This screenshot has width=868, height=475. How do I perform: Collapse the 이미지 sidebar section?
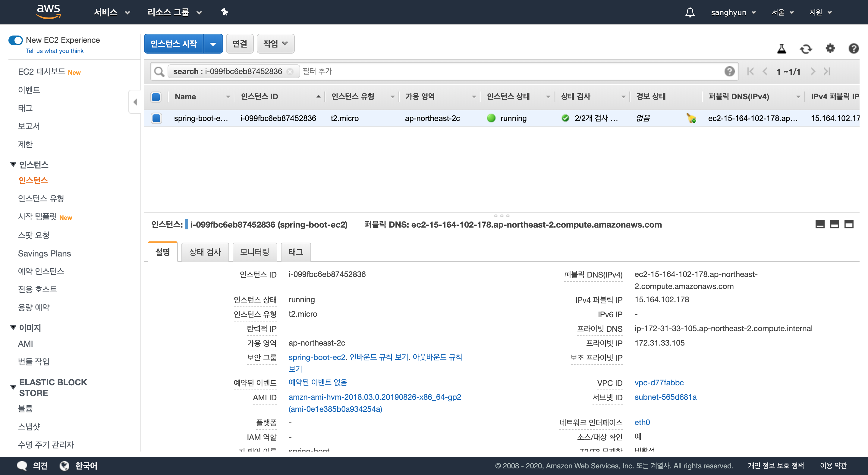tap(14, 328)
